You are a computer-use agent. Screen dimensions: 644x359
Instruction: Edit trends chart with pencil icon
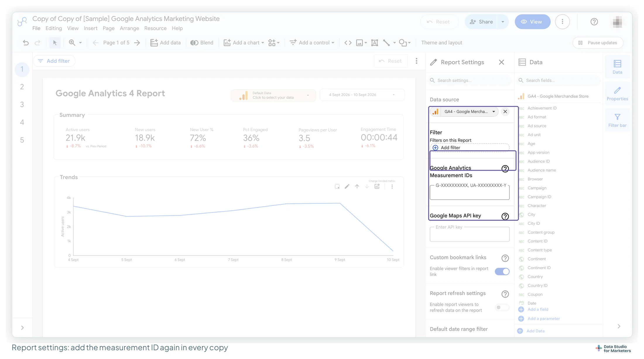pos(347,186)
